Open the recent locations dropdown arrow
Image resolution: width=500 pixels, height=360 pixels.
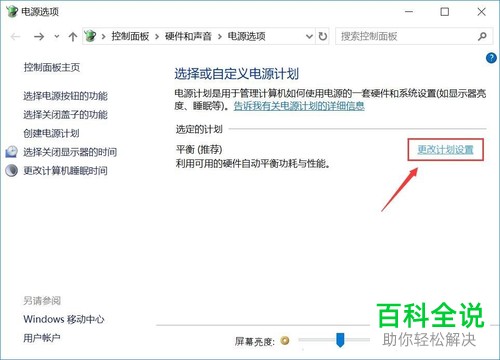pos(57,36)
